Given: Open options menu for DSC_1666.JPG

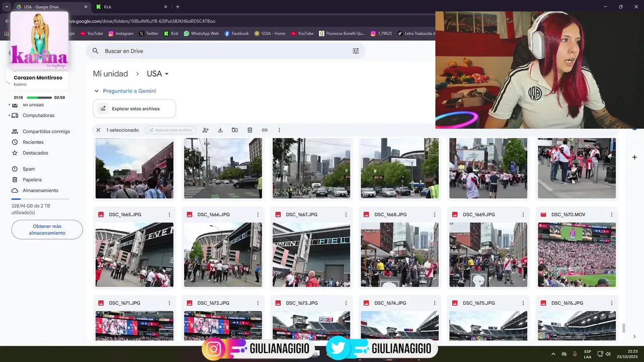Looking at the screenshot, I should click(x=258, y=215).
